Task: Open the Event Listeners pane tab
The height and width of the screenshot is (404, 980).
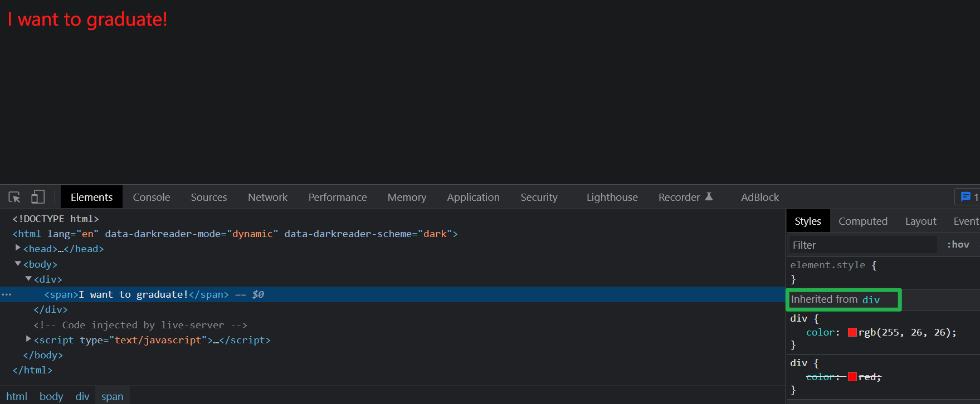Action: pos(966,221)
